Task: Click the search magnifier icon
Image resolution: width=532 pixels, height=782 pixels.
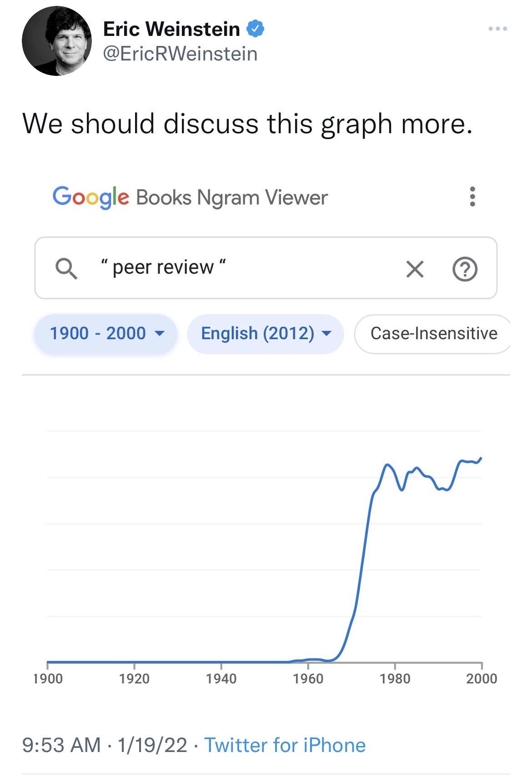Action: point(66,268)
